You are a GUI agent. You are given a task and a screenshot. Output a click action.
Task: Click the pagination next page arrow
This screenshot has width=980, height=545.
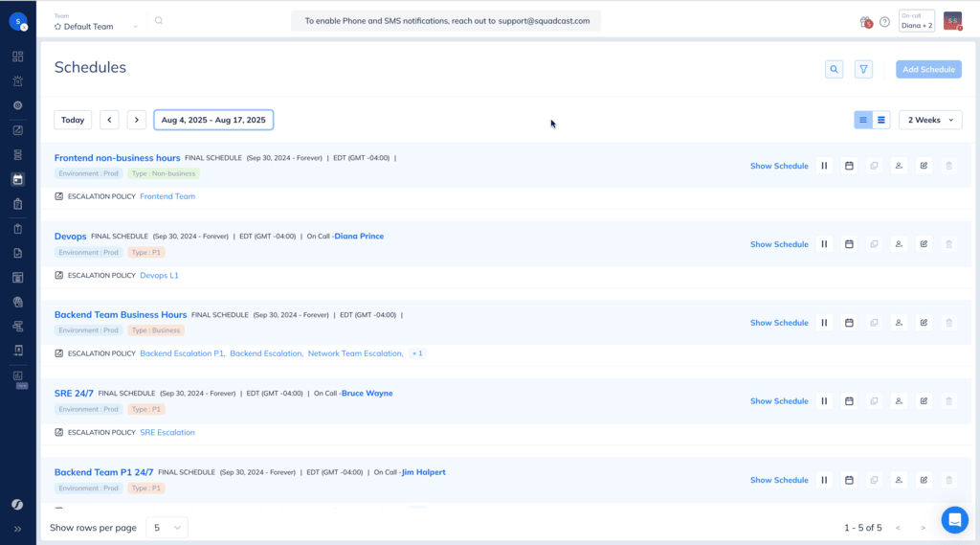click(923, 528)
